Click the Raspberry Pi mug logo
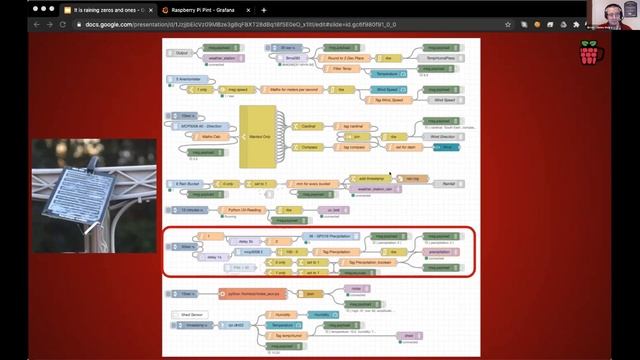Image resolution: width=640 pixels, height=360 pixels. (x=591, y=52)
